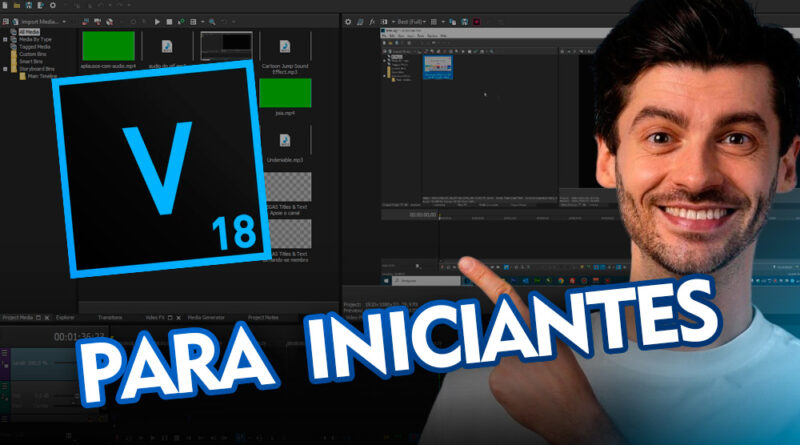Image resolution: width=800 pixels, height=445 pixels.
Task: Click the Render As icon beside Save
Action: 41,5
